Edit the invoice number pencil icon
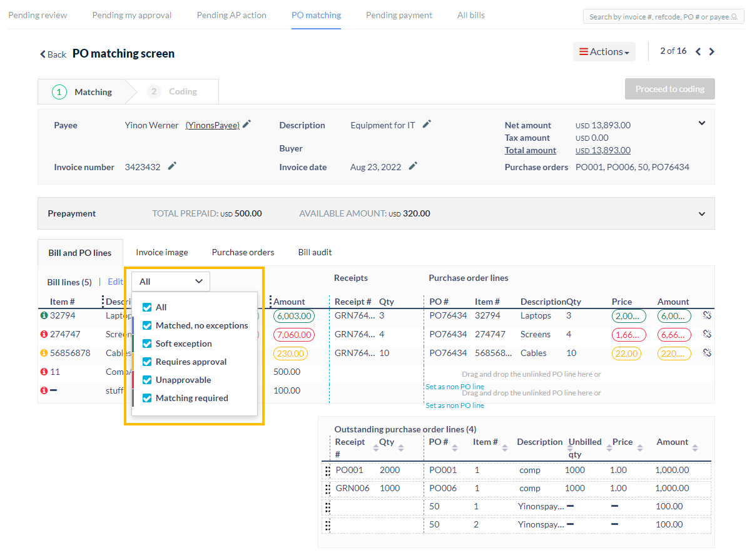This screenshot has width=752, height=560. pyautogui.click(x=172, y=166)
